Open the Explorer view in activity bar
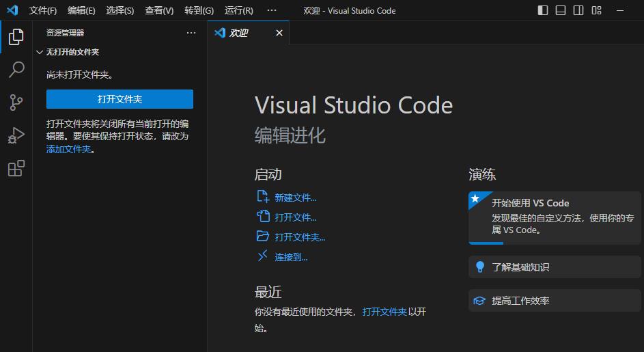This screenshot has height=352, width=644. coord(16,37)
